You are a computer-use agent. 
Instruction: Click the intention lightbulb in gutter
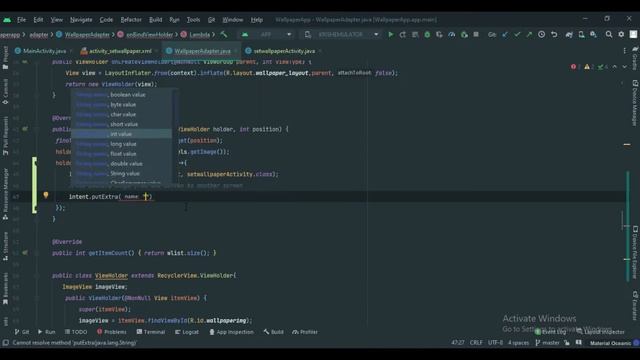coord(46,196)
